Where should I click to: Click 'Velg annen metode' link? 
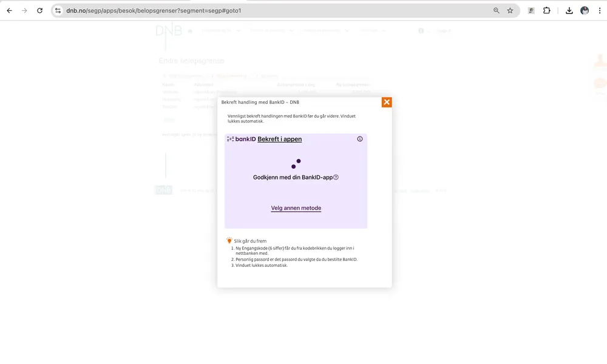[296, 208]
